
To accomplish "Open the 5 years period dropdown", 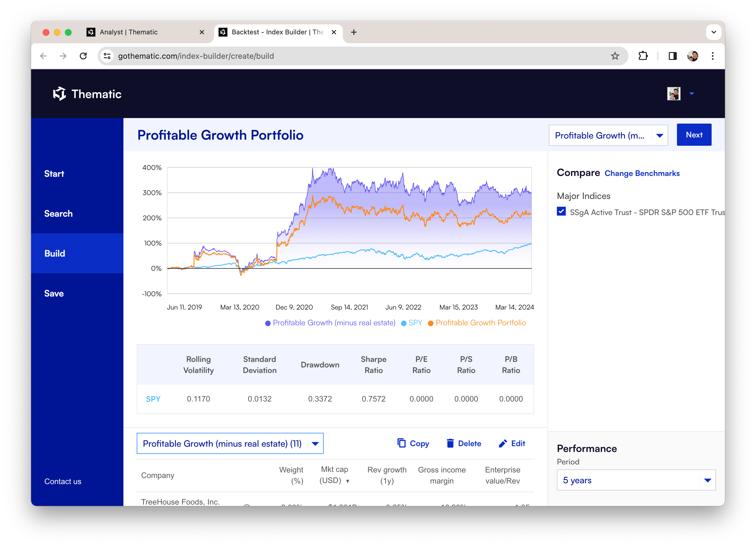I will (x=636, y=480).
